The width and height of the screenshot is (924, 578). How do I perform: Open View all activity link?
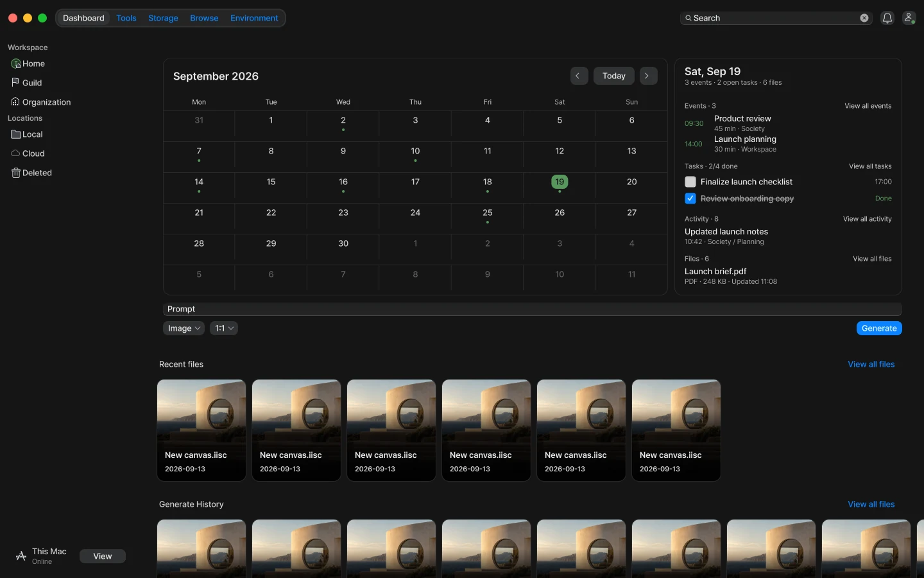868,219
